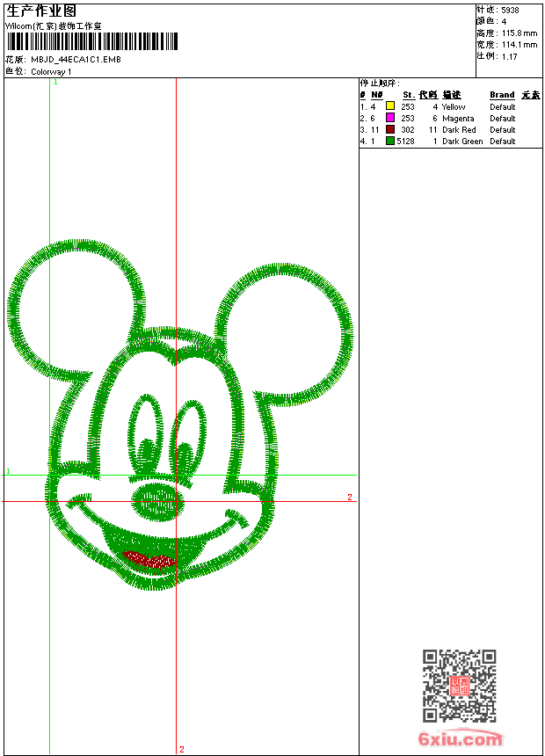545x756 pixels.
Task: Click 'Default' brand in the Yellow row
Action: [x=503, y=107]
